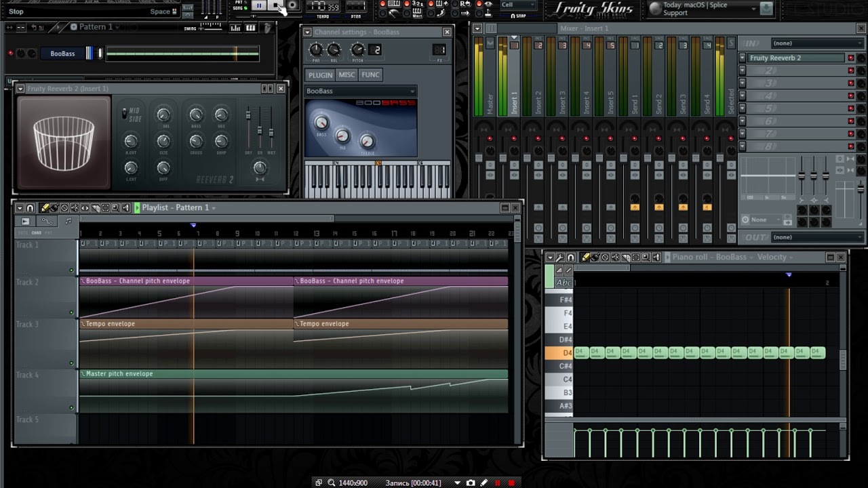
Task: Click the first BooBass Channel pitch envelope clip
Action: pyautogui.click(x=186, y=296)
